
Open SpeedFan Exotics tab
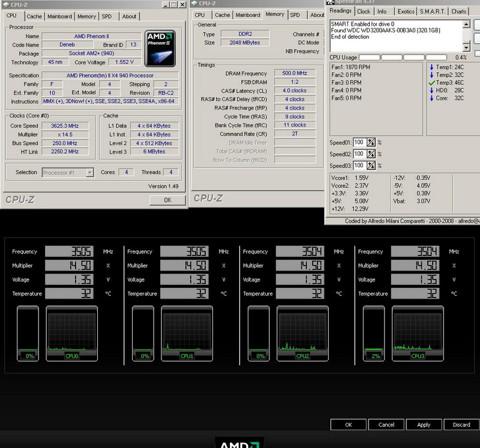pyautogui.click(x=406, y=11)
